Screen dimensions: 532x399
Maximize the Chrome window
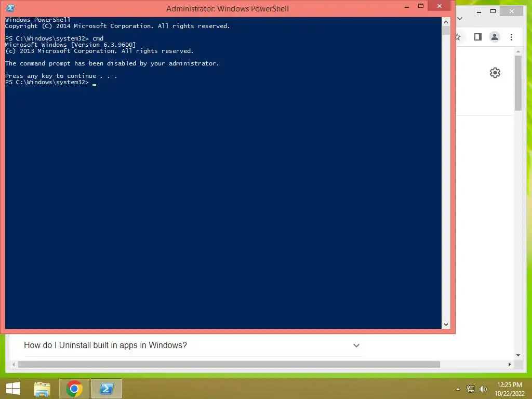coord(493,11)
